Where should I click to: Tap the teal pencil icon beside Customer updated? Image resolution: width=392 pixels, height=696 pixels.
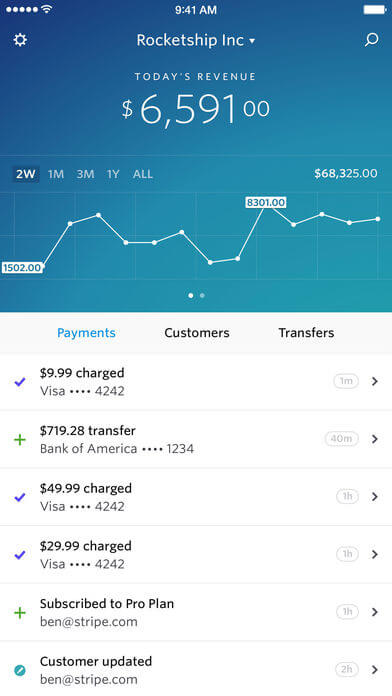pyautogui.click(x=20, y=670)
